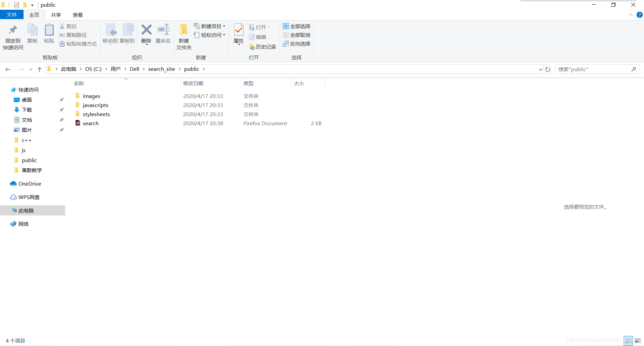Open the Help question mark icon

coord(640,15)
